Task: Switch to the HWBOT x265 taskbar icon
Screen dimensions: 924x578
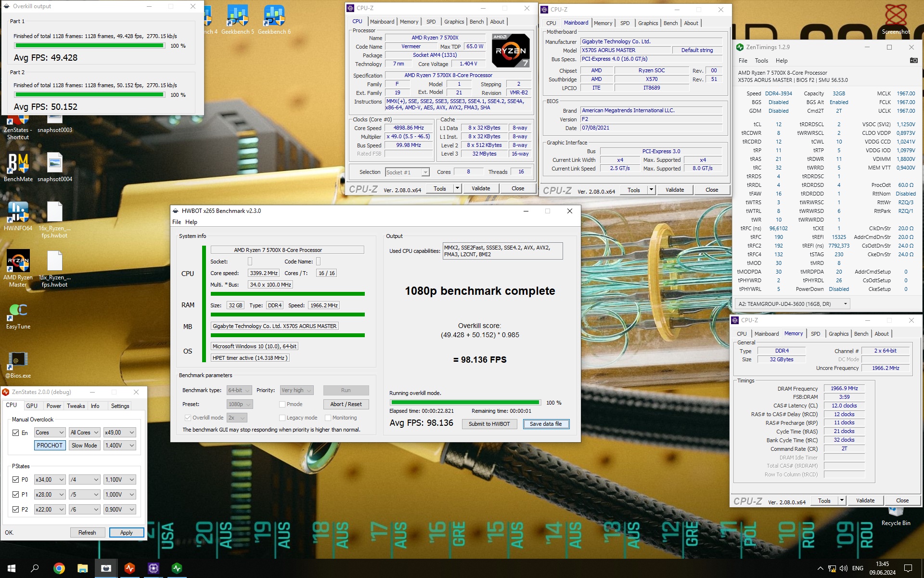Action: 106,568
